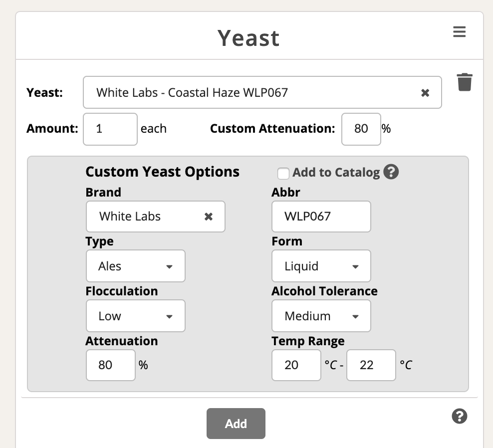Expand the Alcohol Tolerance Medium dropdown
The image size is (493, 448).
point(321,316)
